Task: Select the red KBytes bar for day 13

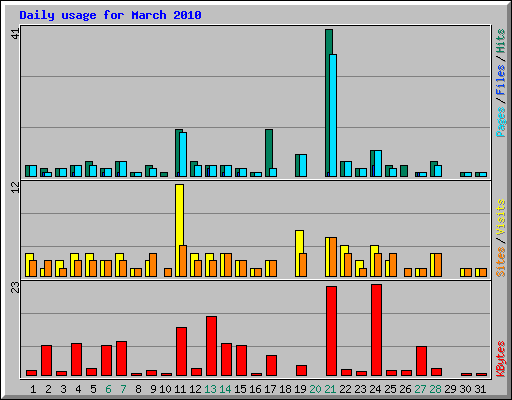Action: click(x=211, y=346)
